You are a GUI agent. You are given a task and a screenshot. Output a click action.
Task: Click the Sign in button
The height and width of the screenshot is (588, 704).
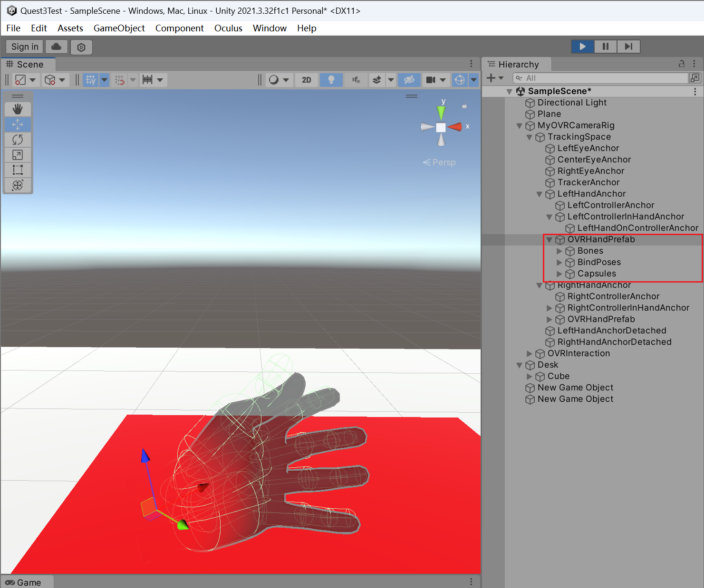click(x=25, y=47)
